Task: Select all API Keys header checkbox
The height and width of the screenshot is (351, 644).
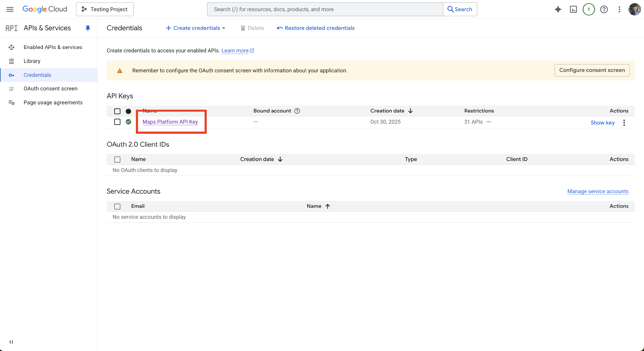Action: (117, 111)
